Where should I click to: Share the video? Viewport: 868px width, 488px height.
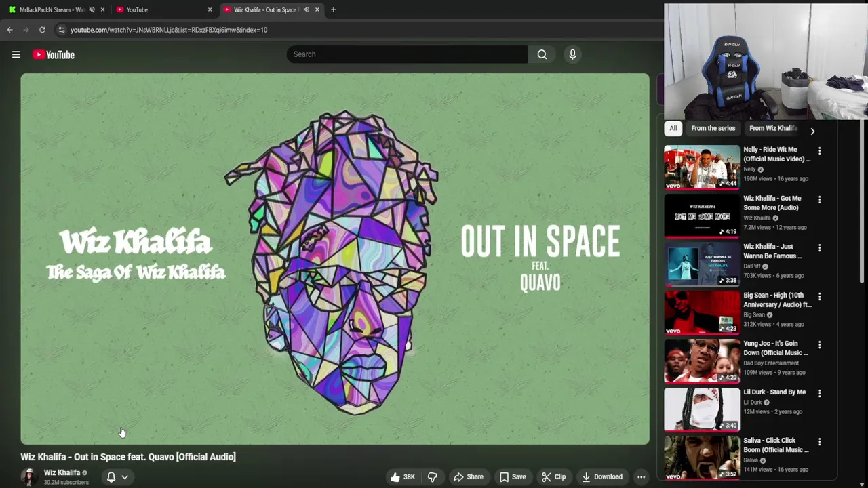[469, 477]
